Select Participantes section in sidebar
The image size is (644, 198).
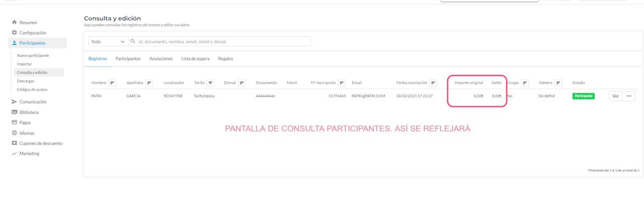click(x=37, y=43)
